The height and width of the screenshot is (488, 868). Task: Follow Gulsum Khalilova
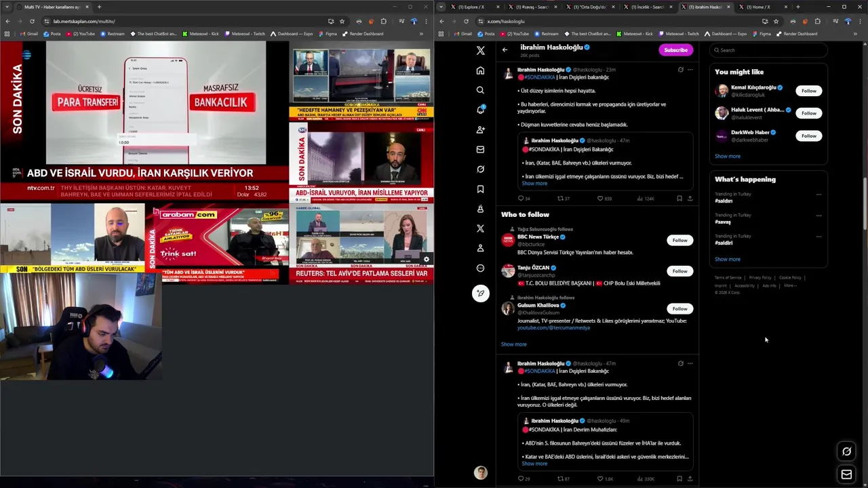click(x=679, y=308)
